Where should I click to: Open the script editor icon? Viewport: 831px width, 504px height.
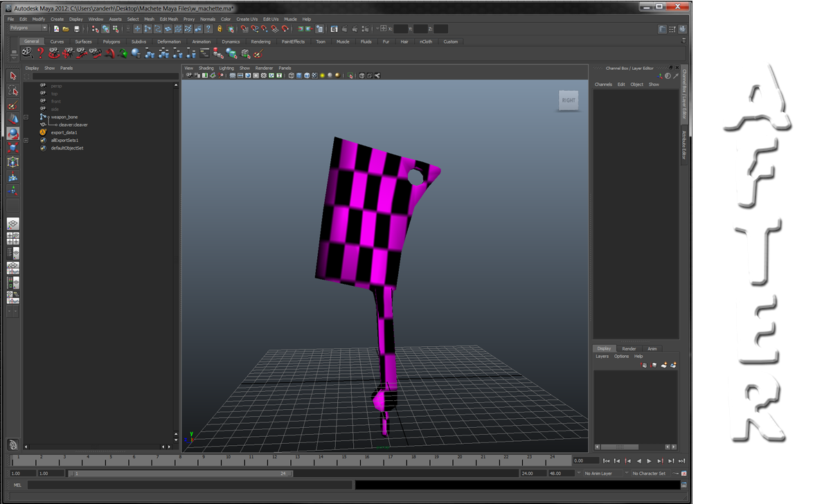pyautogui.click(x=684, y=485)
